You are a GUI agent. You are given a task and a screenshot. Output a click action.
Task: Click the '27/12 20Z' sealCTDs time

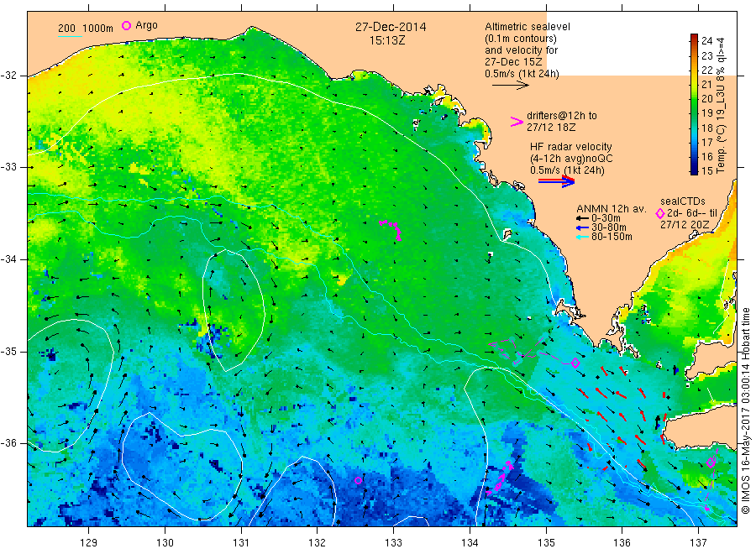[x=685, y=225]
